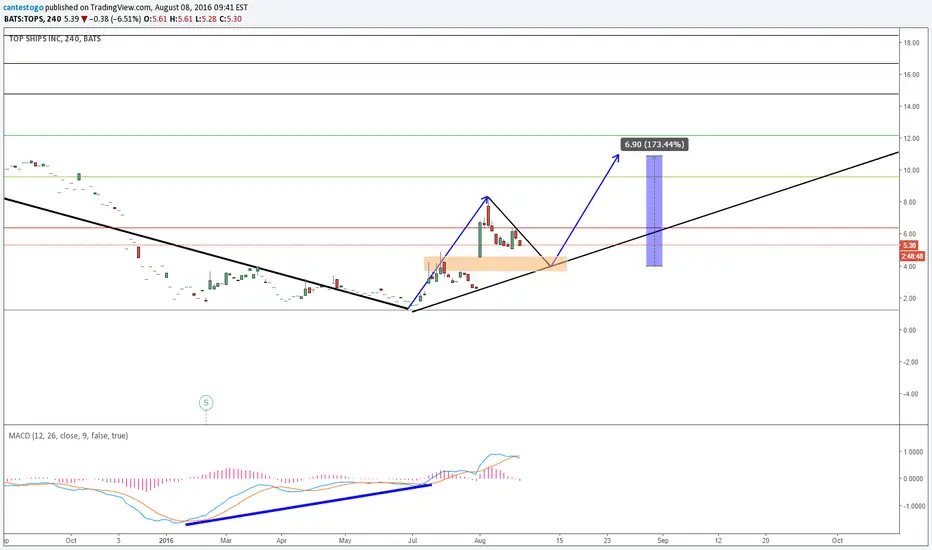
Task: Click the 12.00 price axis label
Action: click(x=911, y=139)
